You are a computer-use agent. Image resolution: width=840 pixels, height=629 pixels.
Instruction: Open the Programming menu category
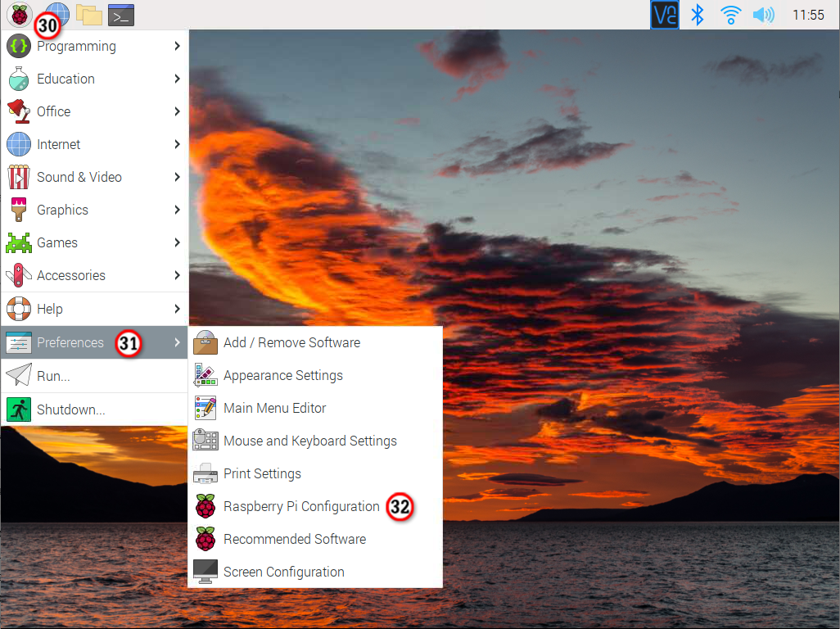point(94,46)
